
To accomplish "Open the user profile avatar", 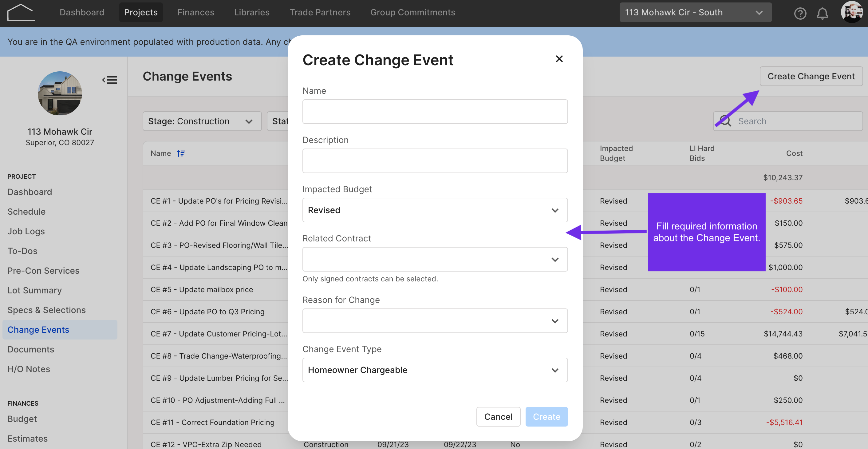I will click(x=851, y=12).
